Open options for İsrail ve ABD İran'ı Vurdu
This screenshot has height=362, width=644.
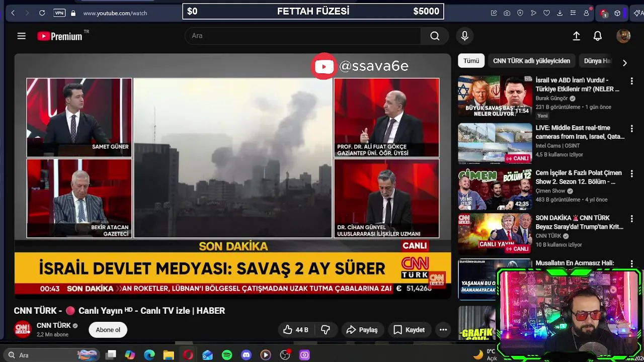pyautogui.click(x=631, y=81)
